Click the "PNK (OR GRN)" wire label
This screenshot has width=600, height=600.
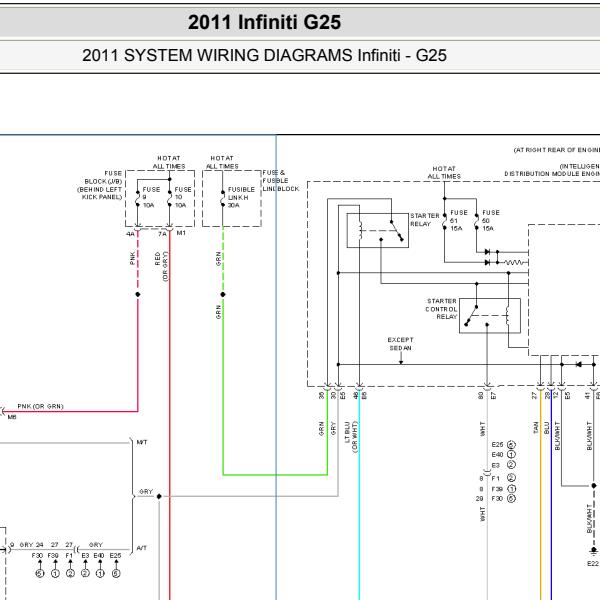40,406
